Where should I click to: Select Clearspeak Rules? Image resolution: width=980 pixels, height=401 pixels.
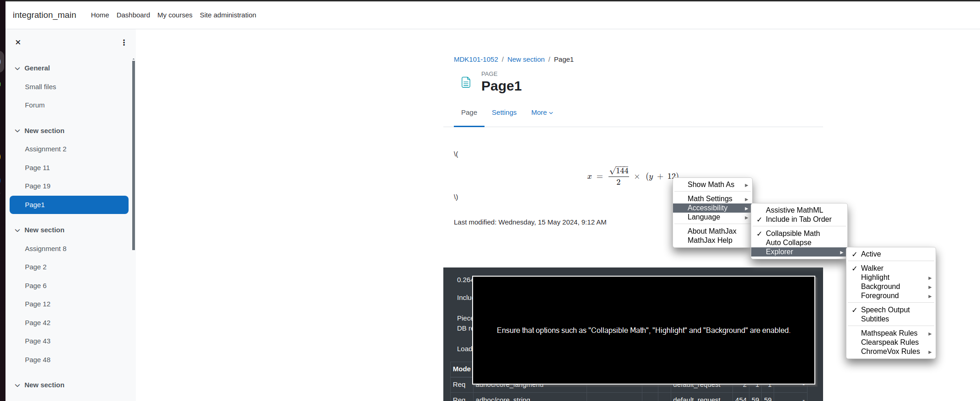891,342
